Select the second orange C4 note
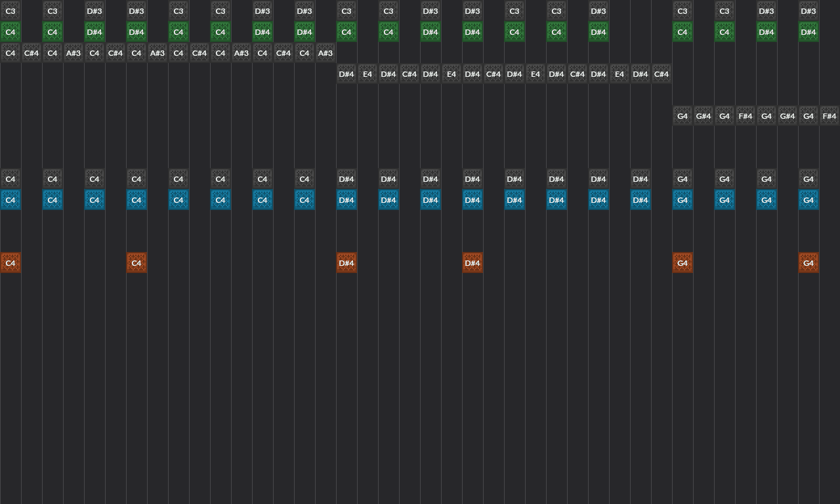The width and height of the screenshot is (840, 504). coord(136,262)
